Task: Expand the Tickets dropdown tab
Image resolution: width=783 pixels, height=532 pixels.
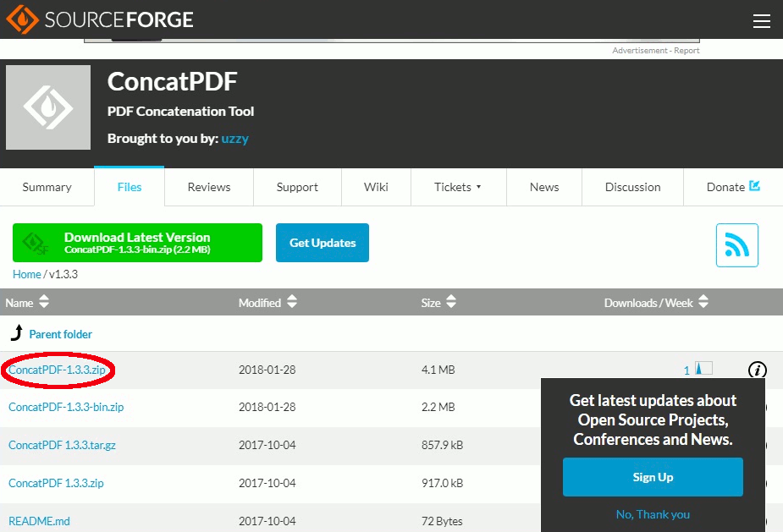Action: [x=459, y=187]
